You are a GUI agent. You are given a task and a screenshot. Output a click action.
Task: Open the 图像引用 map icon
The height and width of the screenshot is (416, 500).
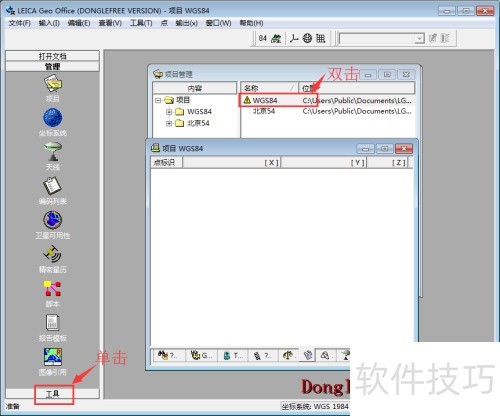click(x=52, y=357)
